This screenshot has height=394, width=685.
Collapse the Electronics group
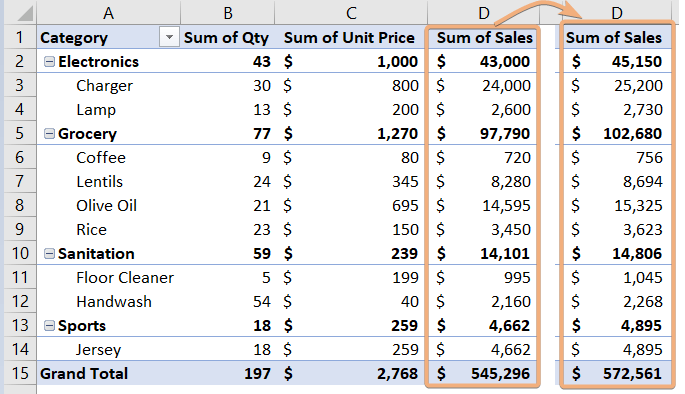[x=49, y=62]
